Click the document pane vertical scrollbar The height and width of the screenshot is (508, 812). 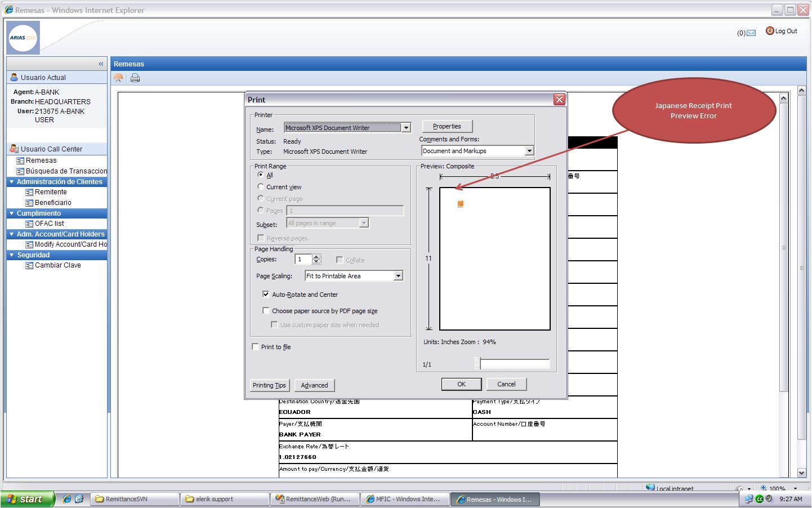tap(783, 248)
